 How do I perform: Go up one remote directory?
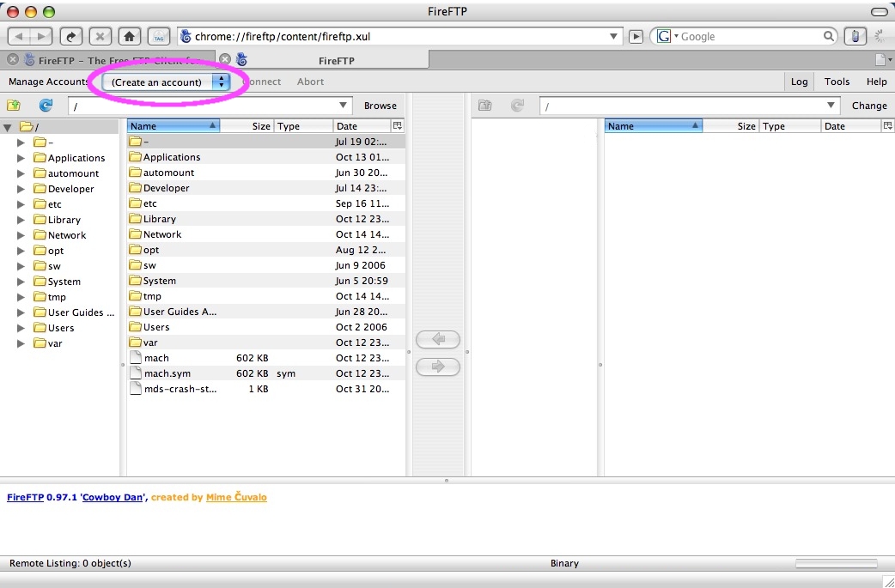click(485, 106)
